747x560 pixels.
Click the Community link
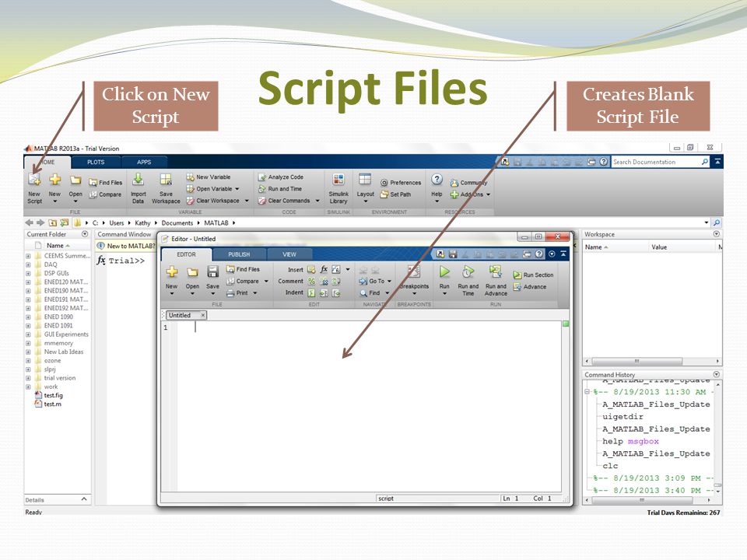(468, 182)
